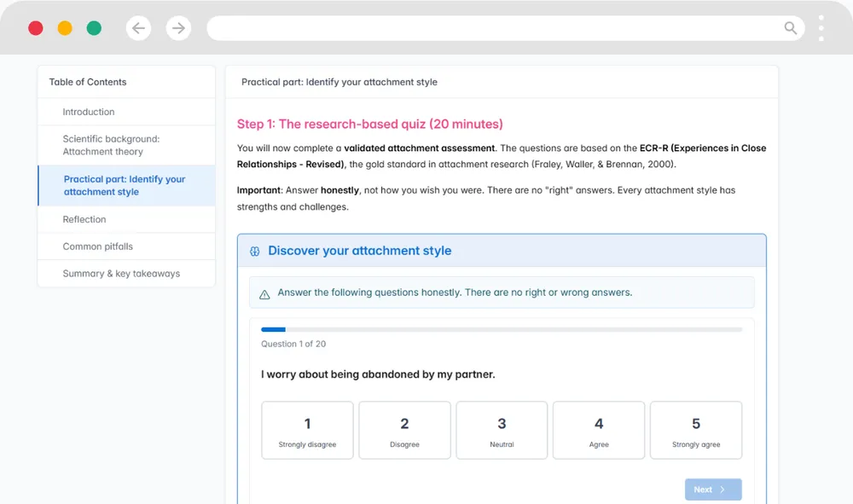Pick answer 4 Agree

(599, 431)
